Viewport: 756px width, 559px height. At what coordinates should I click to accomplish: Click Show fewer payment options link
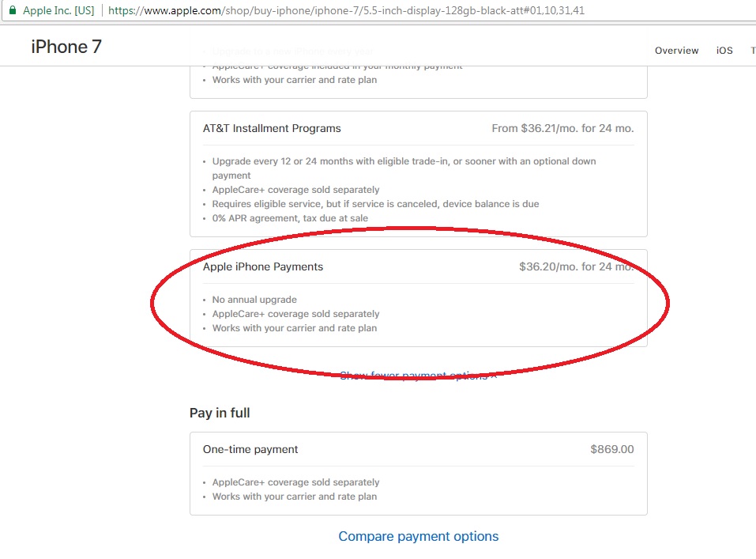[x=418, y=376]
